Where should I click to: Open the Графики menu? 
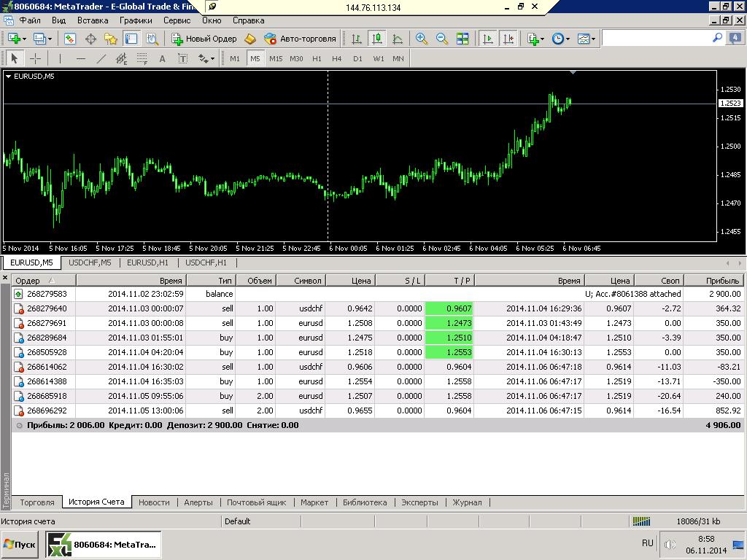click(136, 20)
